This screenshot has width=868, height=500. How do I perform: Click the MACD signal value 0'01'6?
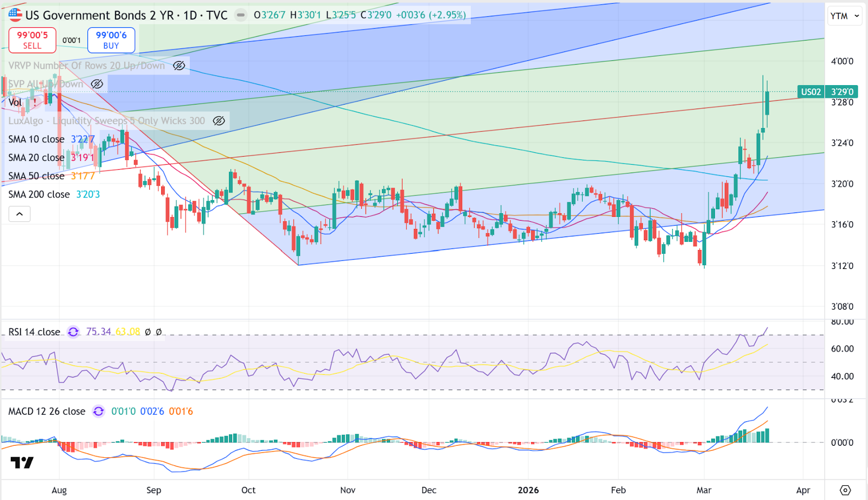click(181, 412)
